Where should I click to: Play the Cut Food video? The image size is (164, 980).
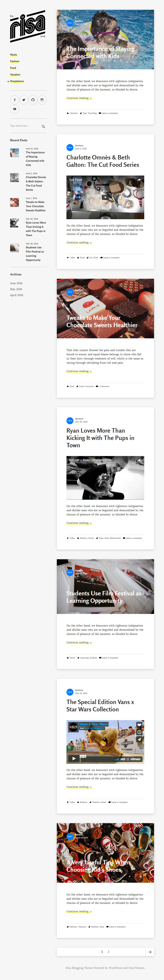[x=105, y=197]
